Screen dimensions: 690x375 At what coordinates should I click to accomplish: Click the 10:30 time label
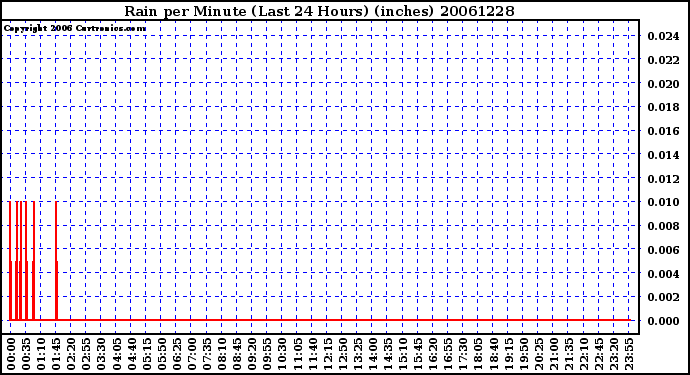click(x=282, y=354)
